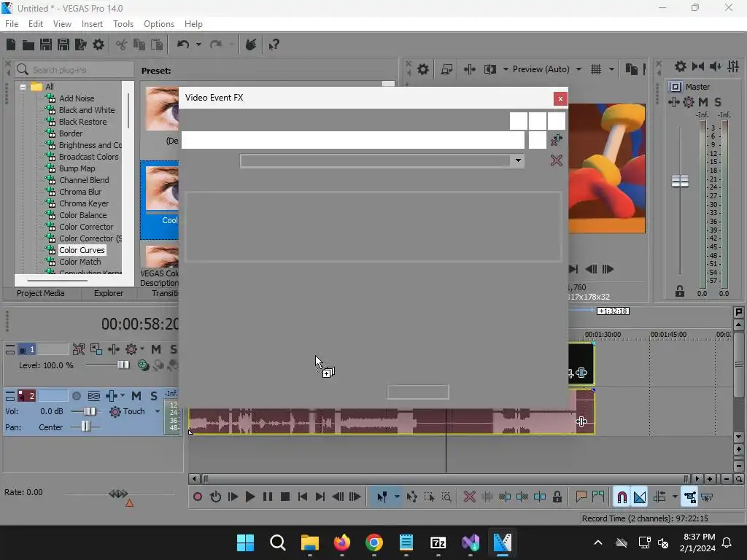Invert track phase on audio track 2
Viewport: 747px width, 560px height.
94,396
